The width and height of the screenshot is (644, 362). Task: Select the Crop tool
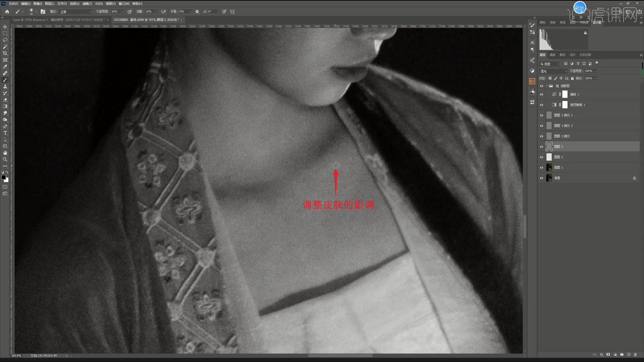5,53
